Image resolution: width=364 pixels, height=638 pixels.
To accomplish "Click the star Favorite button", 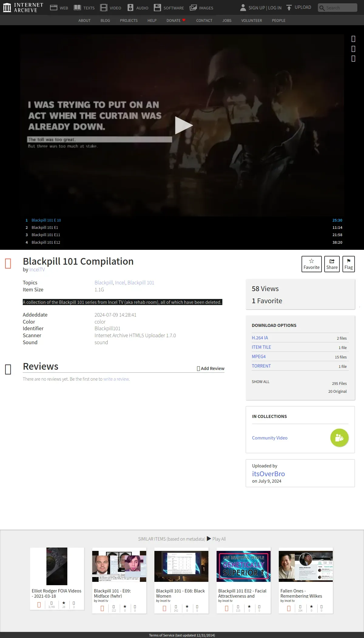I will (312, 264).
